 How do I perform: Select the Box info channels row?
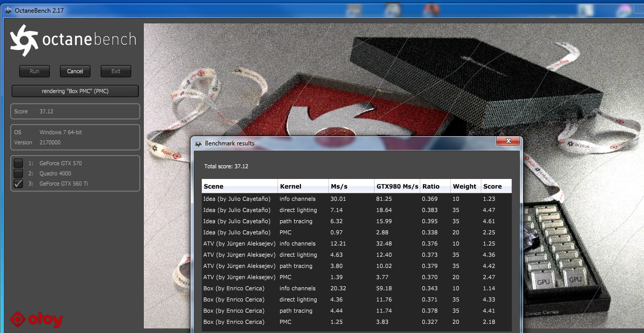356,288
